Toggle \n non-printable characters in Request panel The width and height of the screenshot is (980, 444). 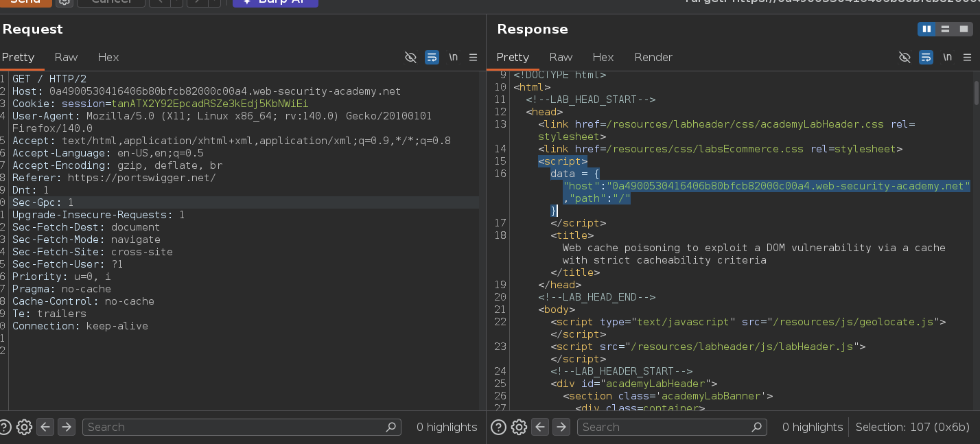point(453,57)
